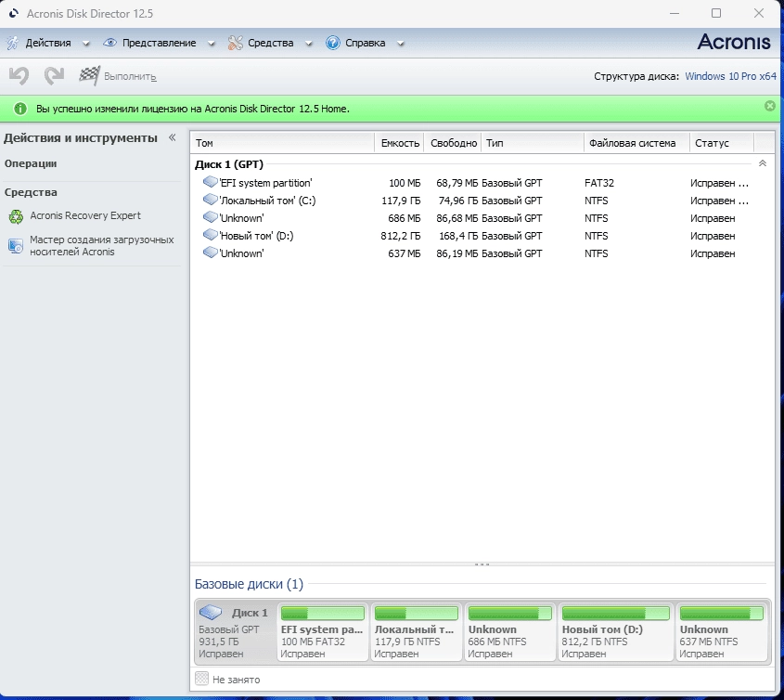Screen dimensions: 784x700
Task: Click the green info icon in notification
Action: 20,109
